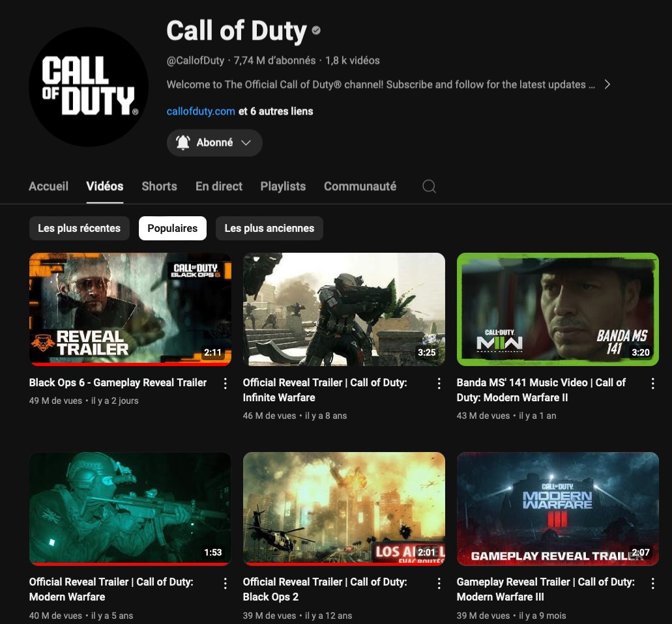Open options menu for Infinite Warfare trailer
Viewport: 672px width, 624px height.
(x=439, y=384)
